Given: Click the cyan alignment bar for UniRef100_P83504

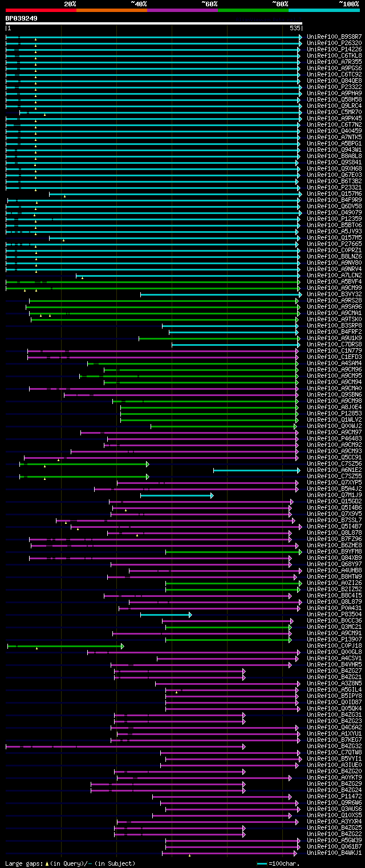Looking at the screenshot, I should click(166, 615).
